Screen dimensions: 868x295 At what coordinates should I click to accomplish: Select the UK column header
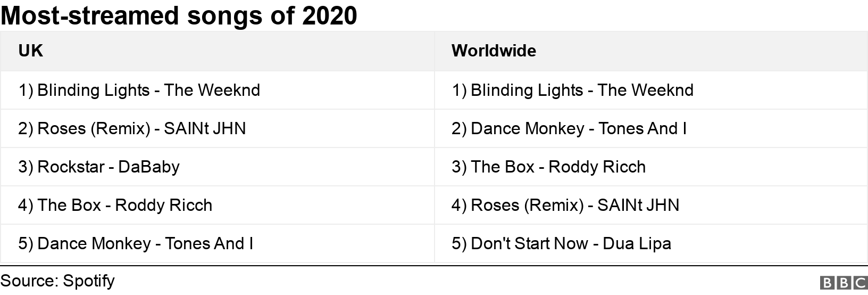tap(30, 51)
